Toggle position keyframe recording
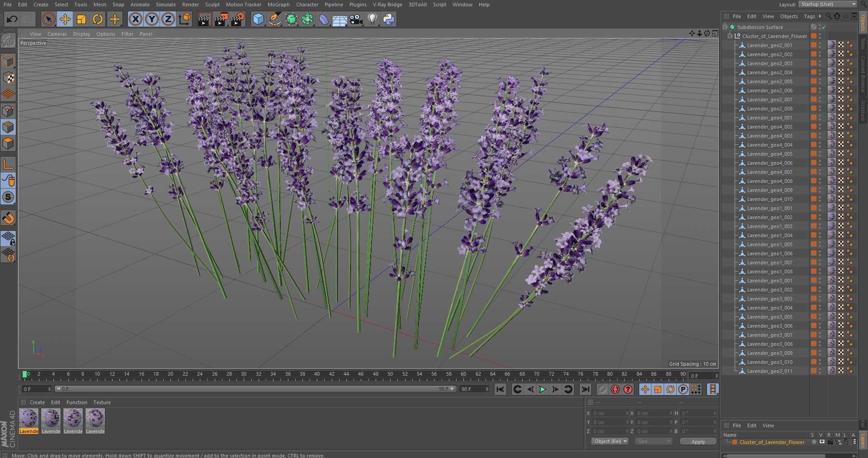 [645, 389]
